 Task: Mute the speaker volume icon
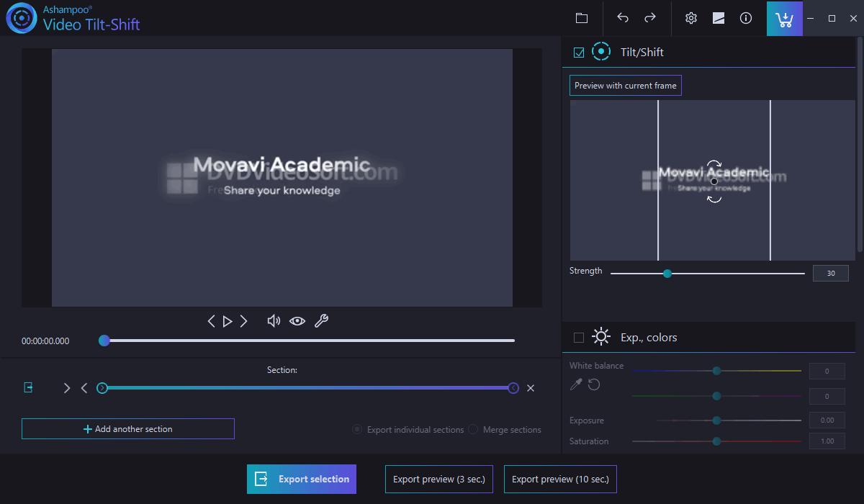(x=274, y=321)
